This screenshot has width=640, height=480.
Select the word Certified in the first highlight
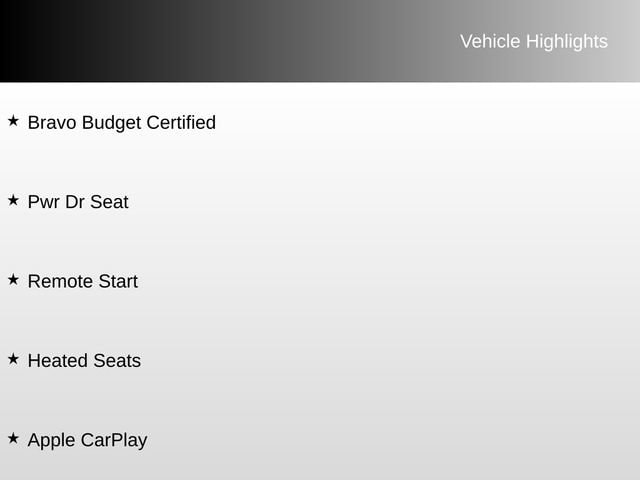tap(181, 122)
